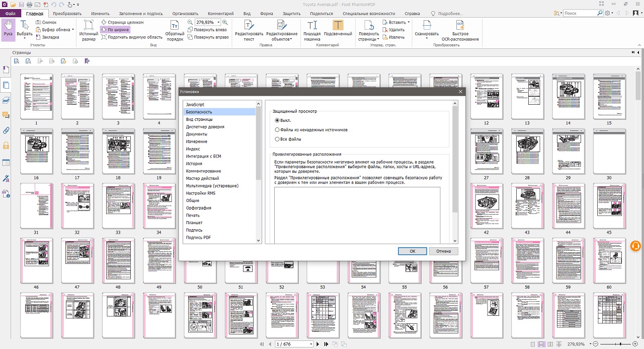644x349 pixels.
Task: Select 'Печать' in the settings category list
Action: (x=193, y=215)
